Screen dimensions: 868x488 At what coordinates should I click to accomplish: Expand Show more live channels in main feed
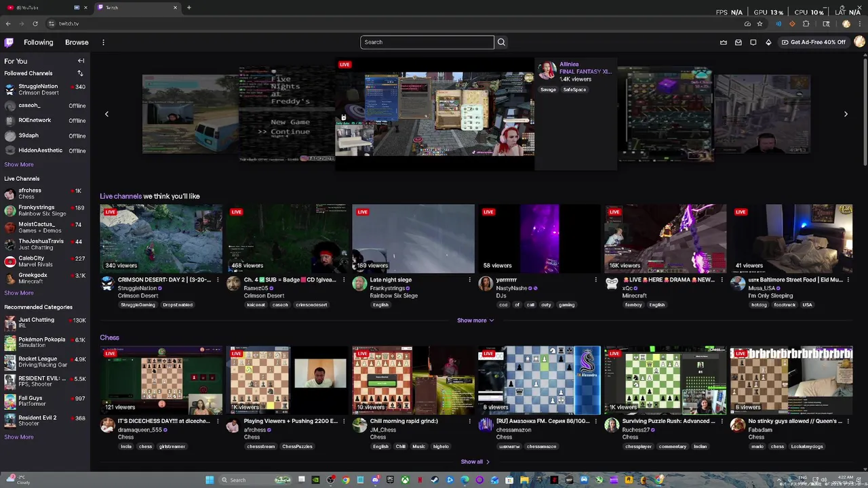click(x=475, y=321)
